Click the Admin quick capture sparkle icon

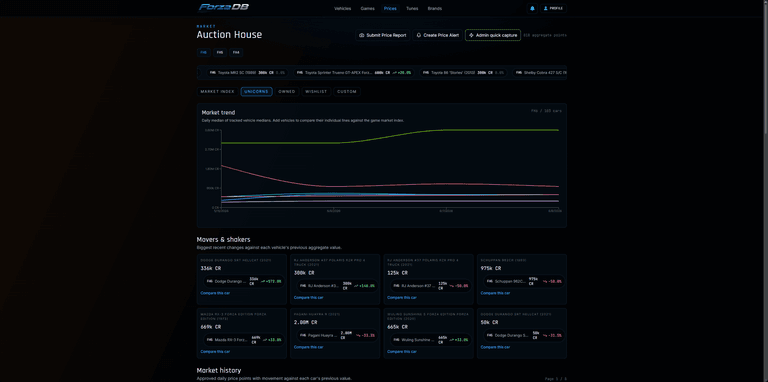471,35
